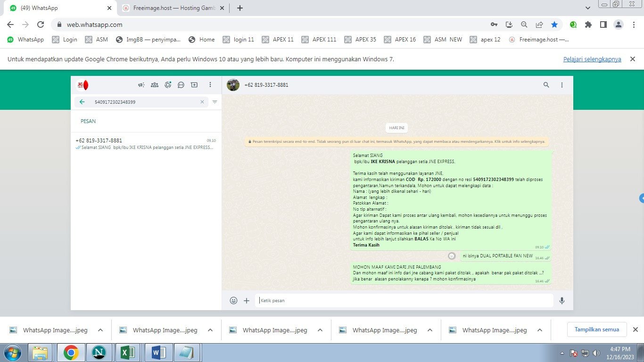Start a new chat via bubble icon
644x362 pixels.
(181, 85)
